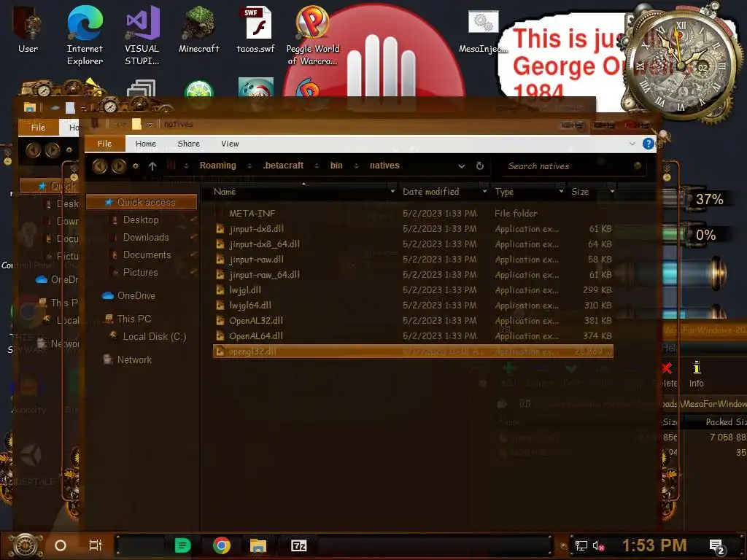The image size is (747, 560).
Task: Open the File menu in natives window
Action: click(105, 144)
